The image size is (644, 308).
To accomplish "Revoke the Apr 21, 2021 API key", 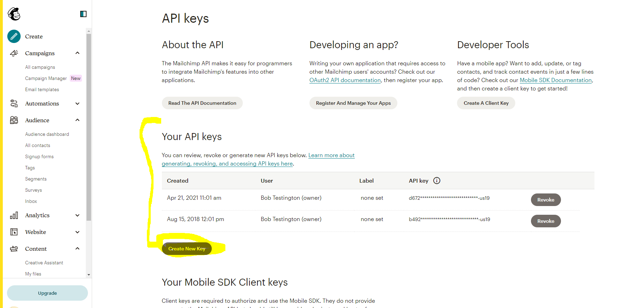I will click(545, 199).
